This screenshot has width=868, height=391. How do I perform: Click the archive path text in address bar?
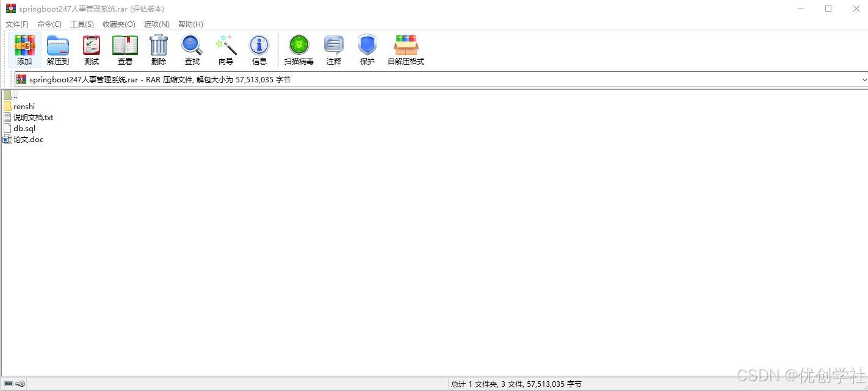(x=160, y=79)
